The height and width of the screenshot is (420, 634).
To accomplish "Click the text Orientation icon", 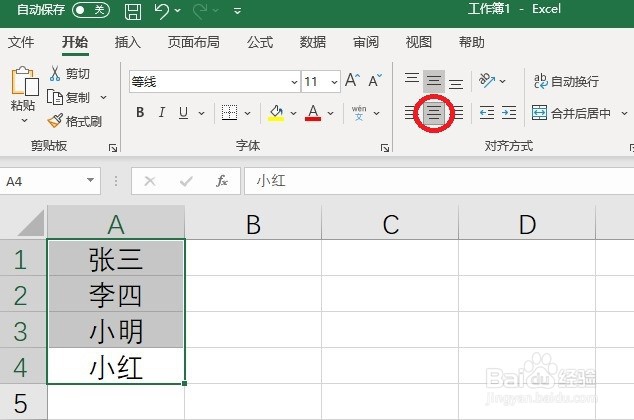I will [487, 80].
